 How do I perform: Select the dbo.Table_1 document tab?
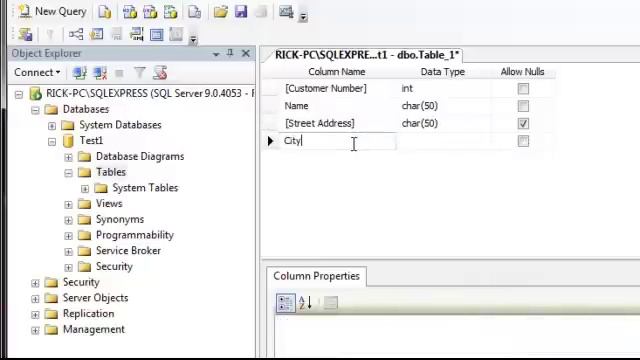(367, 55)
